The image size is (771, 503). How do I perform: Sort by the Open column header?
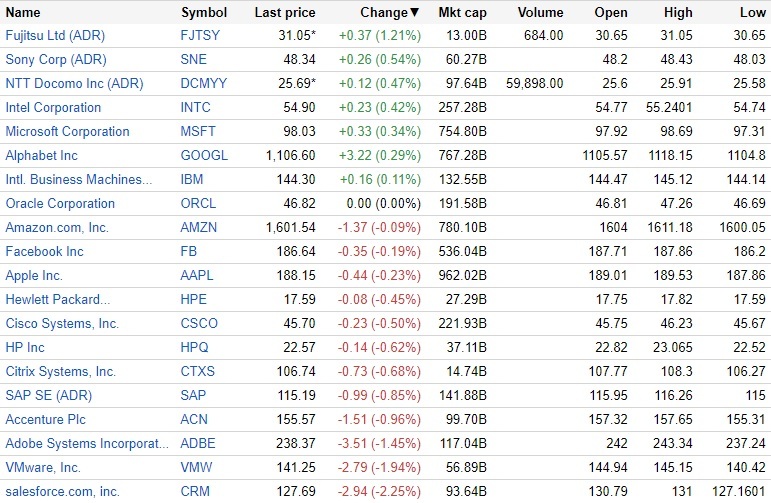pos(610,13)
